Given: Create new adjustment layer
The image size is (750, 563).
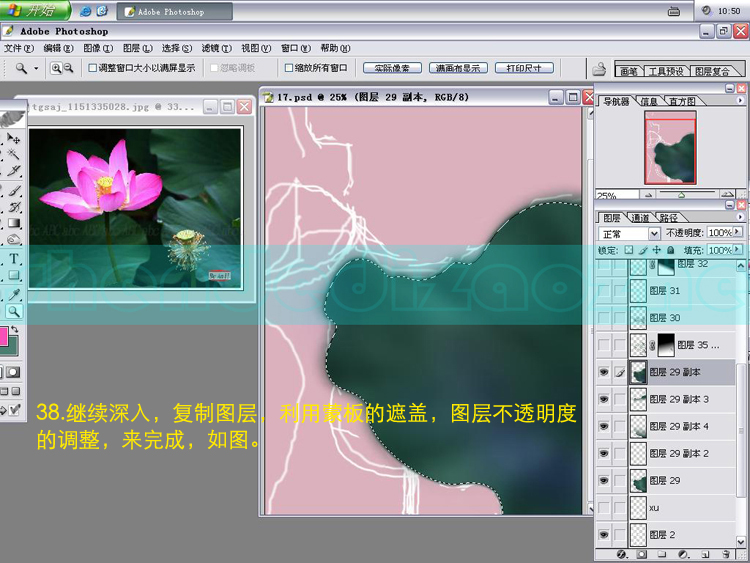Looking at the screenshot, I should pos(684,554).
